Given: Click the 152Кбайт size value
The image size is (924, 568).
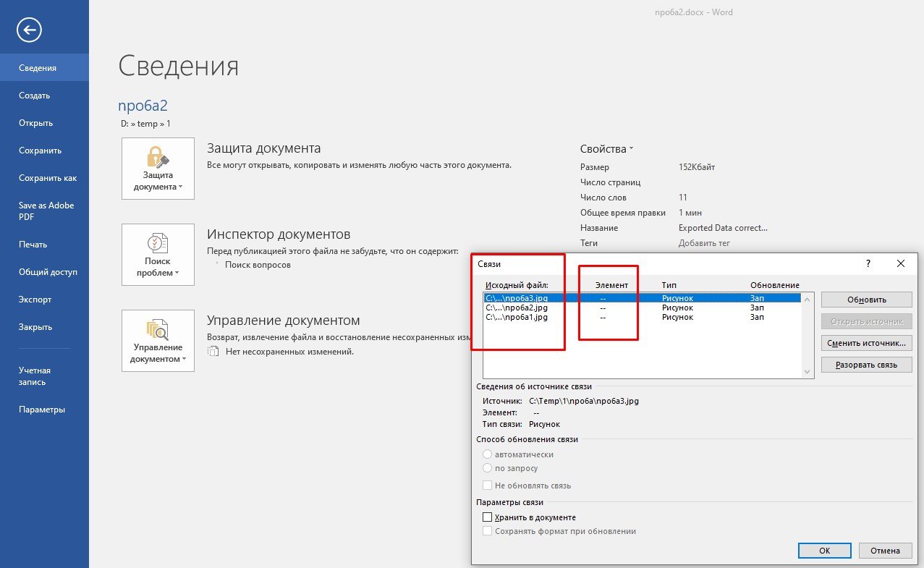Looking at the screenshot, I should pos(697,167).
